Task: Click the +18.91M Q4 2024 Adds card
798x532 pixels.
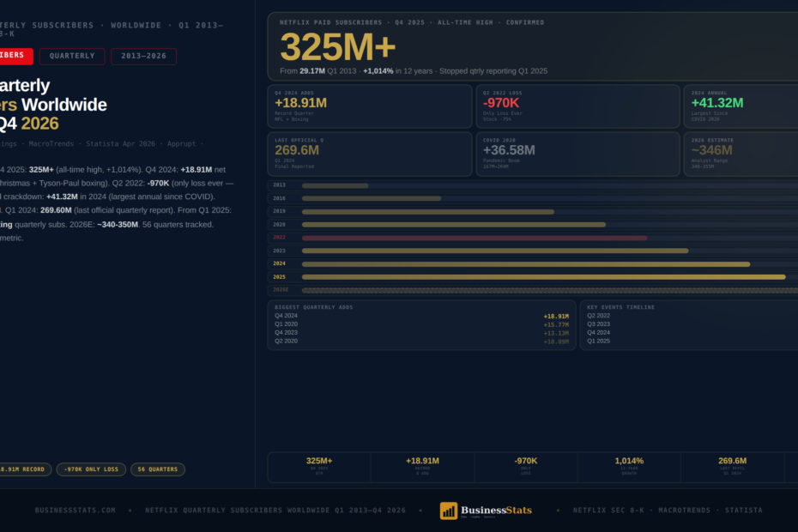Action: (x=370, y=106)
